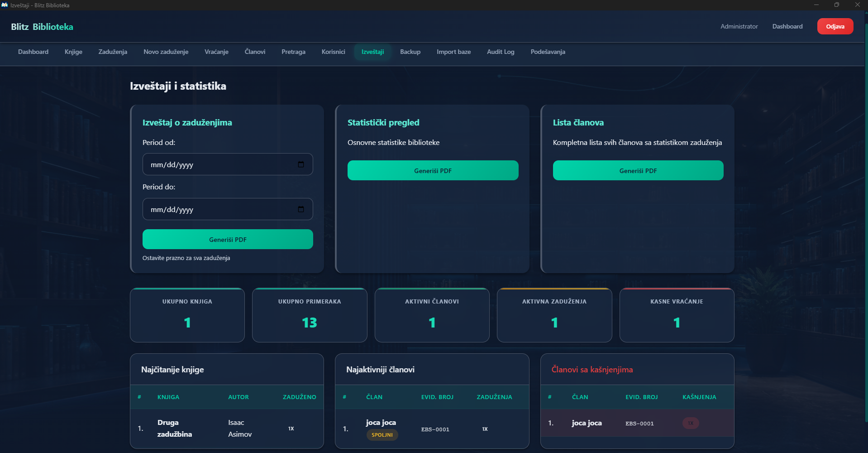Click the Druga zadužbina book row
868x453 pixels.
pos(227,428)
